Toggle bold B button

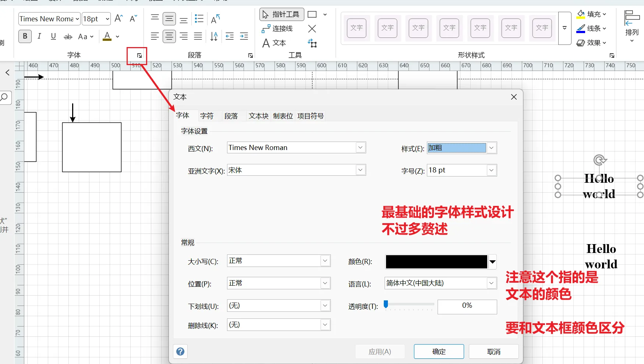pyautogui.click(x=25, y=36)
